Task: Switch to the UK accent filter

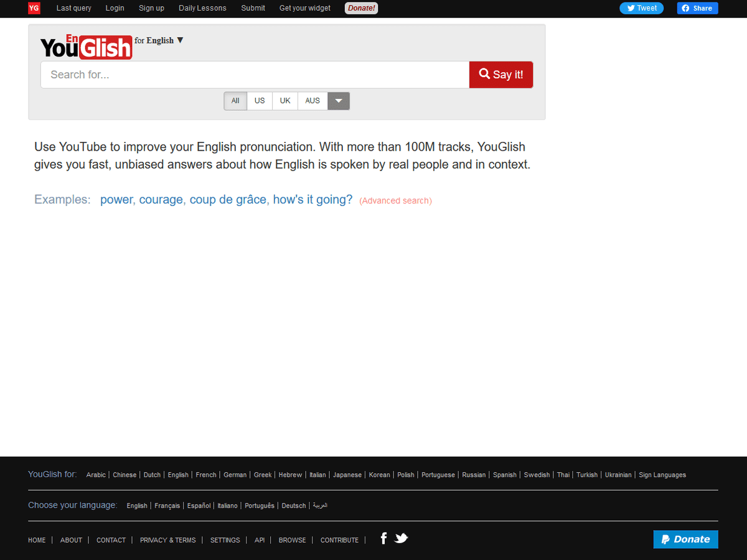Action: (284, 100)
